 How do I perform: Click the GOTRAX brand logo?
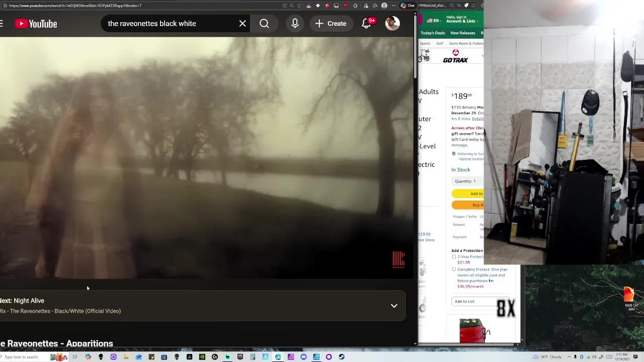pos(455,56)
